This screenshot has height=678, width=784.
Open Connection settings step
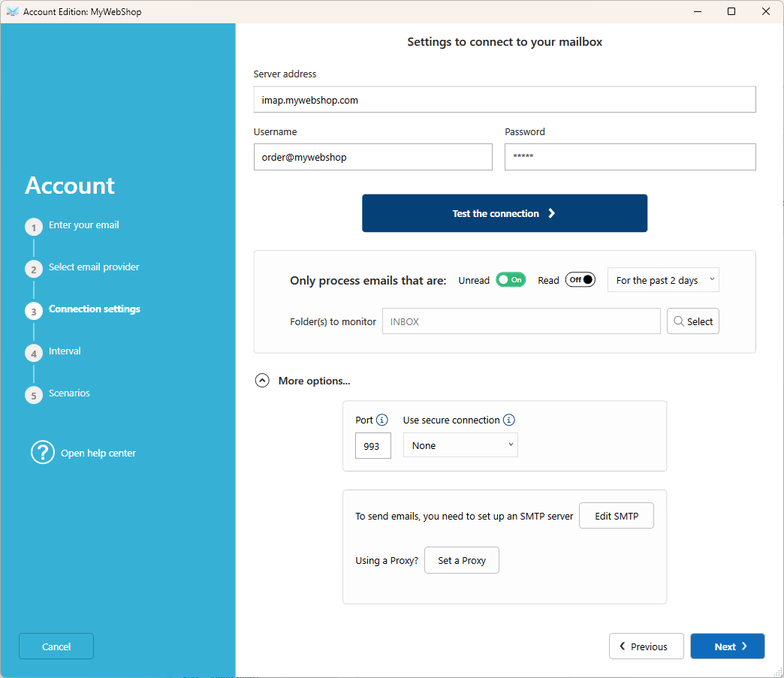(x=95, y=309)
